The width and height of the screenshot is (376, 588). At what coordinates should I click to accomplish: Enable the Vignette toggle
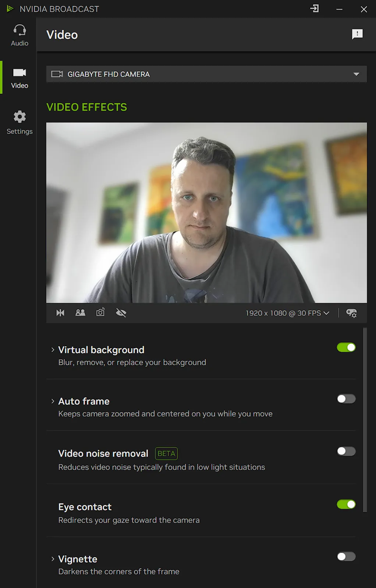click(346, 556)
